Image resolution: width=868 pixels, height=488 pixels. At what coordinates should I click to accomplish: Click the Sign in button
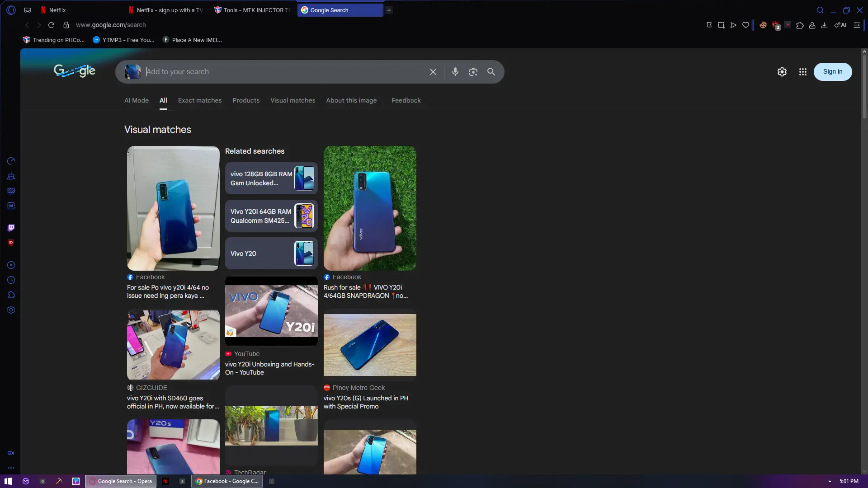tap(833, 72)
